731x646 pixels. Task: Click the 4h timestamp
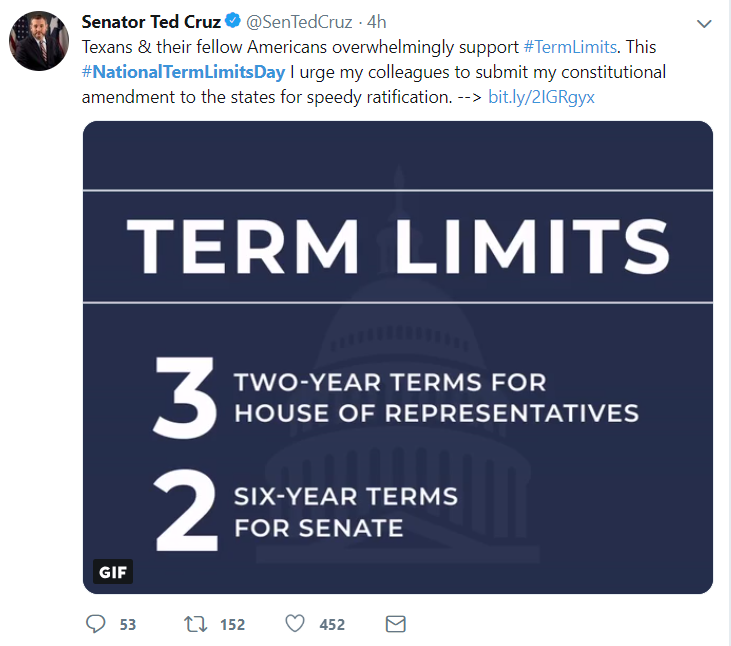tap(377, 22)
